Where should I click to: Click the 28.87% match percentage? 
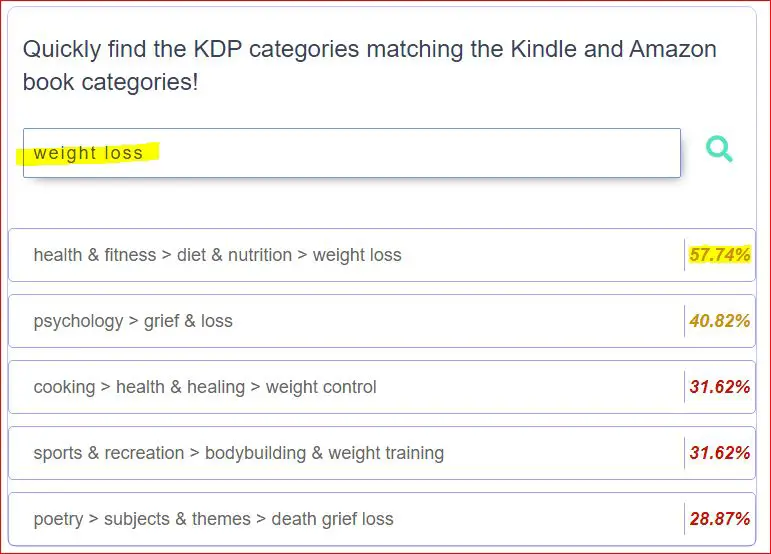pyautogui.click(x=719, y=519)
